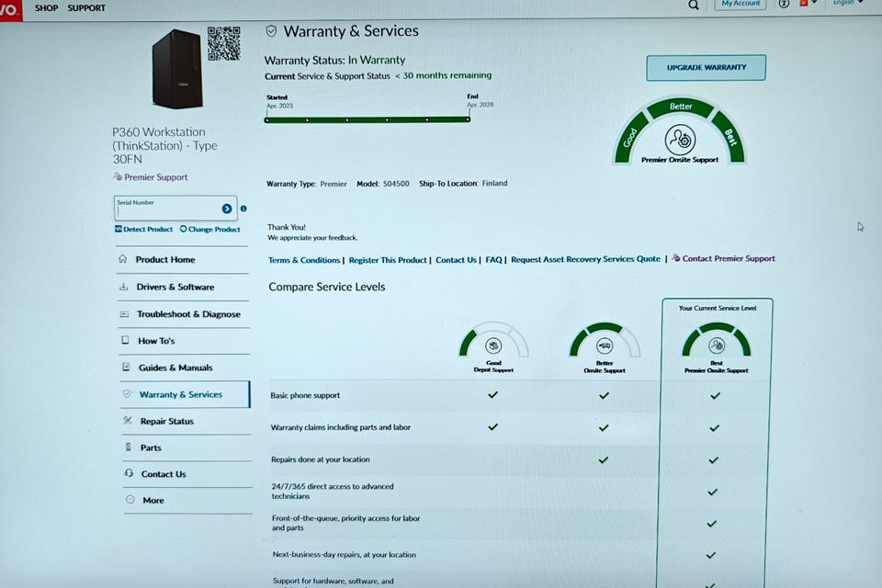Image resolution: width=882 pixels, height=588 pixels.
Task: Click the Better Onsite Support gauge icon
Action: pyautogui.click(x=605, y=345)
